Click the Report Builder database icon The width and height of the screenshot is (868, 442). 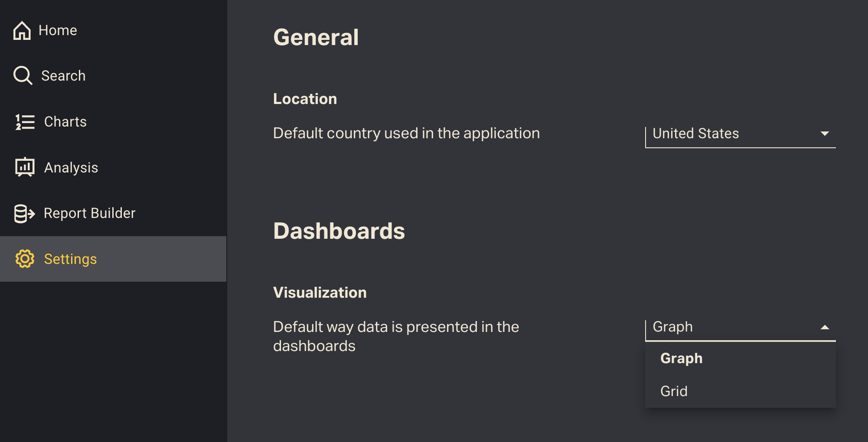[24, 213]
